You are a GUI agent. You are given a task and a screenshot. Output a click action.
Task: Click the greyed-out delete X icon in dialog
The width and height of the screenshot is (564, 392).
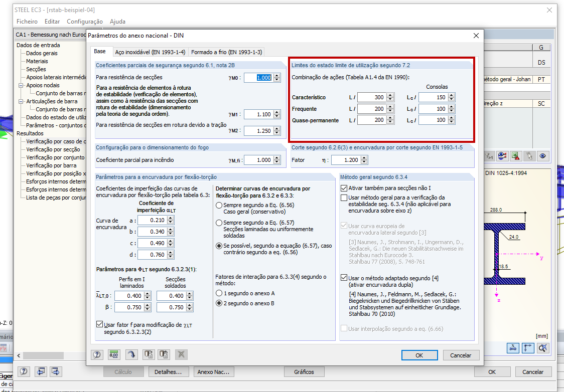181,354
